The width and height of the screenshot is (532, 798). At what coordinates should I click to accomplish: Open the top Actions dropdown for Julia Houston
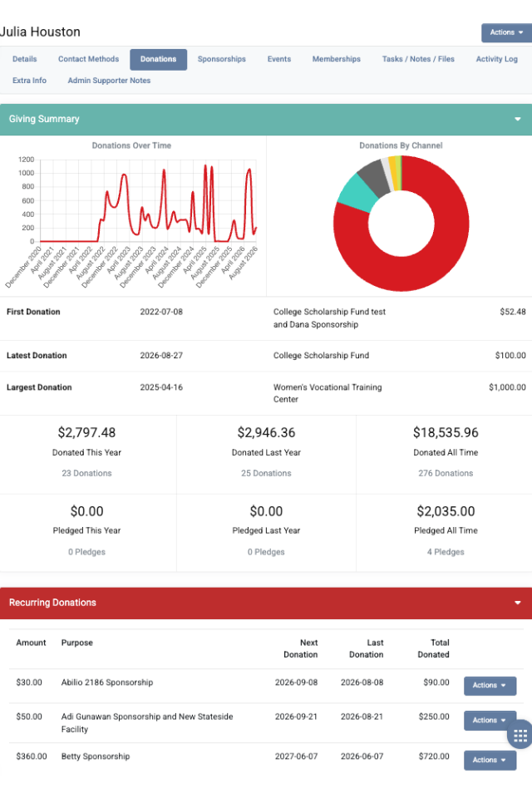(506, 32)
